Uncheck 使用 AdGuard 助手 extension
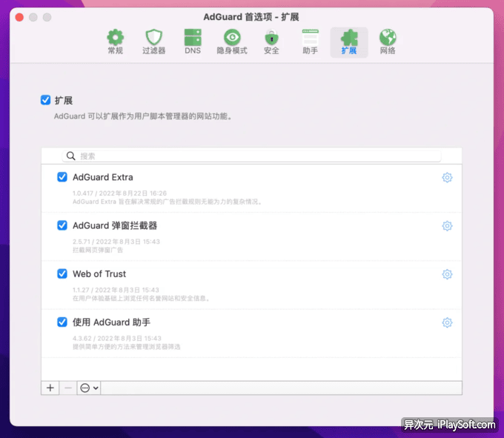The image size is (504, 438). click(x=62, y=322)
